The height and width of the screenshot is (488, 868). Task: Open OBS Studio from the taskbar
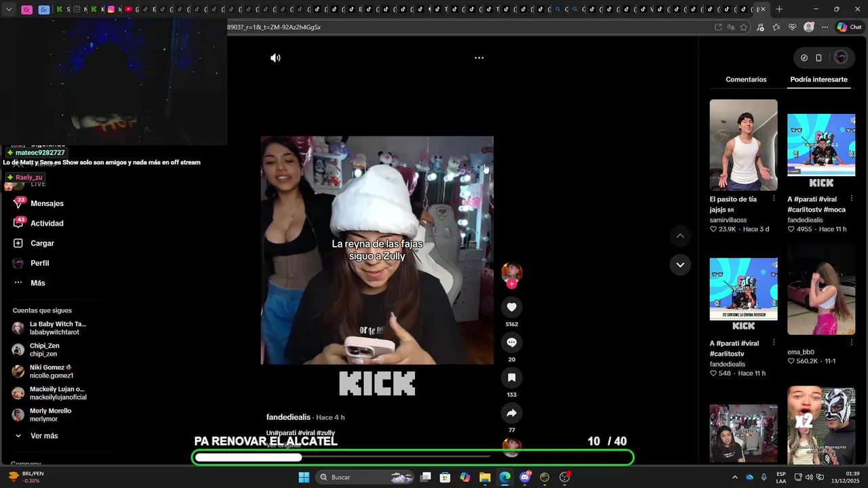pos(565,477)
